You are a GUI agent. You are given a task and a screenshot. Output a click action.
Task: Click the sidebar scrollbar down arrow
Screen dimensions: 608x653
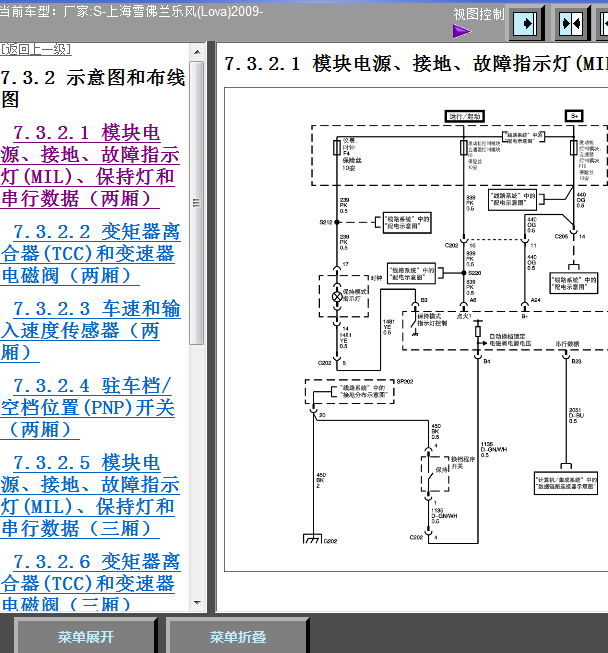click(197, 603)
